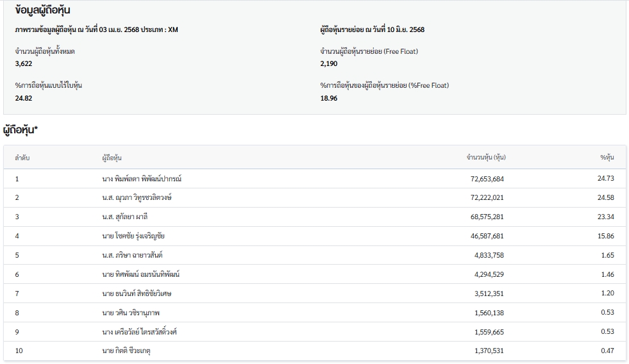Click the ผู้ถือหุ้น* section title
Image resolution: width=629 pixels, height=364 pixels.
click(x=21, y=130)
